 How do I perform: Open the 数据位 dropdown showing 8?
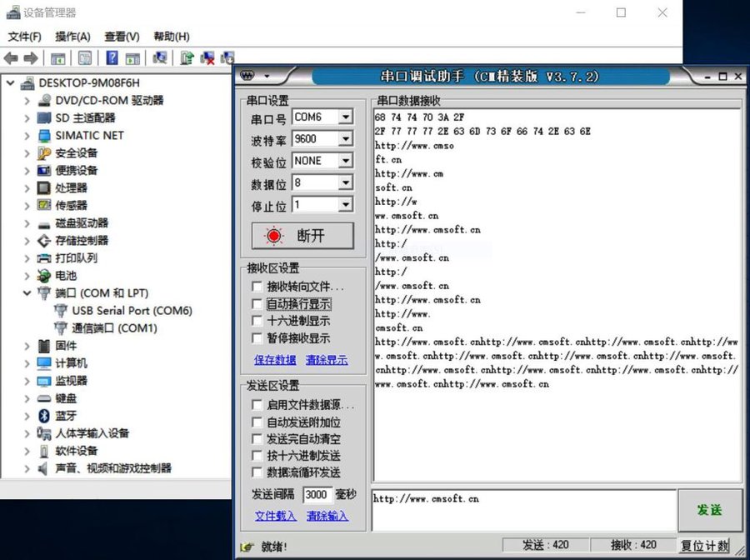coord(345,182)
